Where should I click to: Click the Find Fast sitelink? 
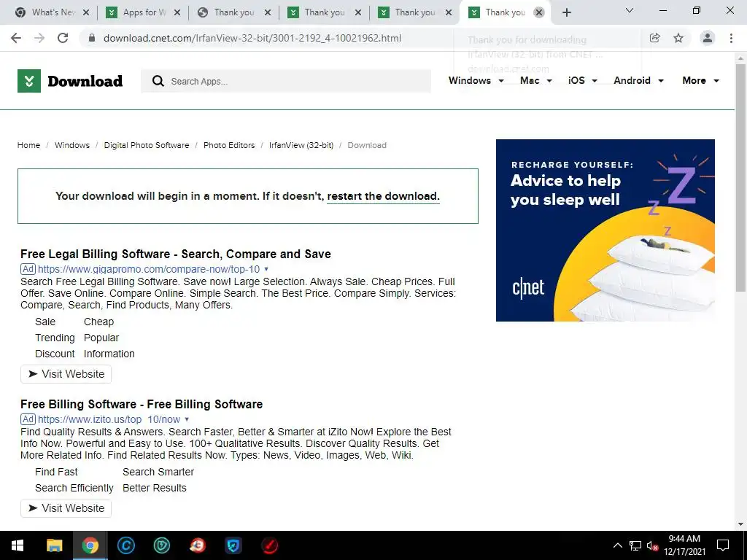pyautogui.click(x=56, y=472)
